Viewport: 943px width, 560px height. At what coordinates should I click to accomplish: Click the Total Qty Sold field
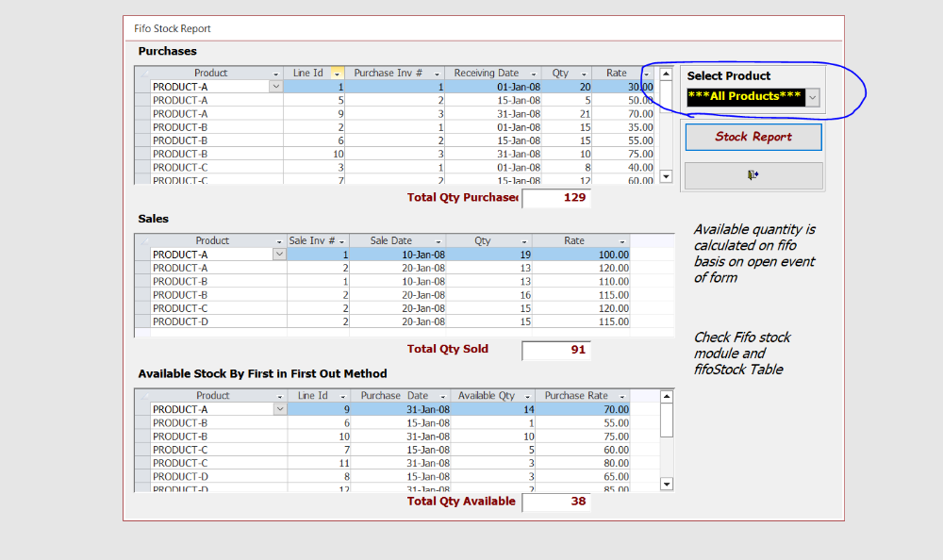[x=555, y=350]
